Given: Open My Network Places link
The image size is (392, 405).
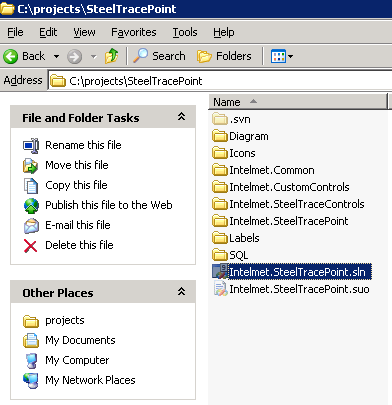Looking at the screenshot, I should click(90, 380).
